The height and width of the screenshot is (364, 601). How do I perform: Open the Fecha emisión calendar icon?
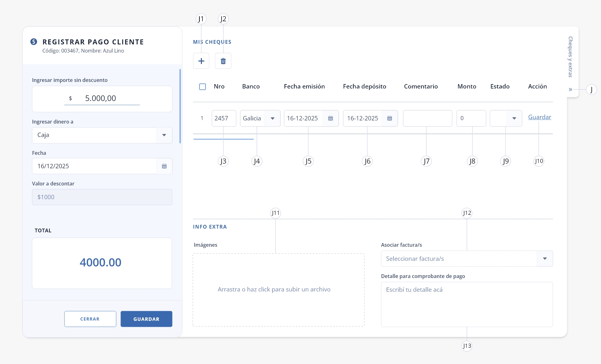(331, 118)
